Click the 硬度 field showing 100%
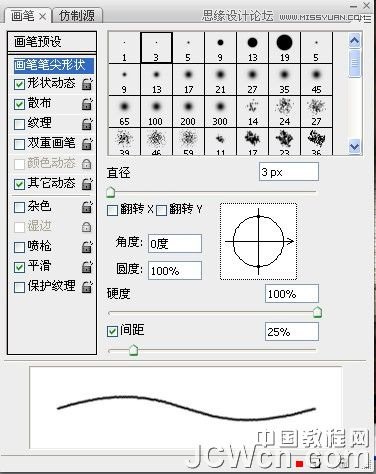 pos(292,294)
